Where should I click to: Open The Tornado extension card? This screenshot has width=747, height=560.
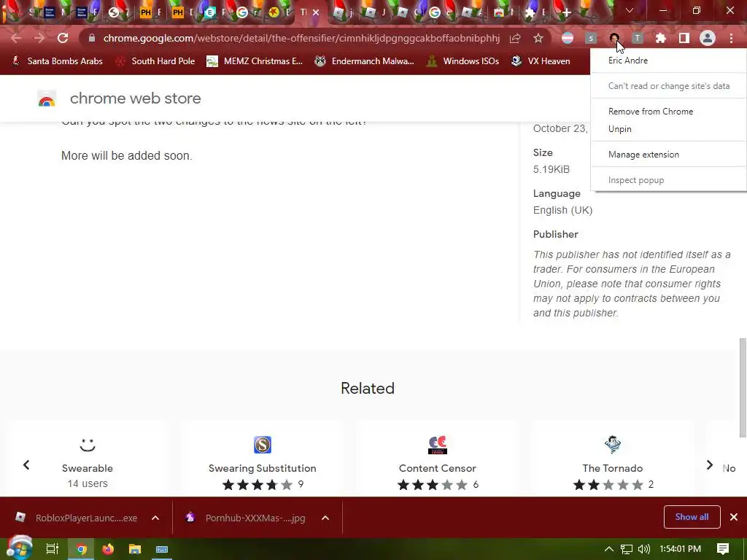[x=613, y=459]
